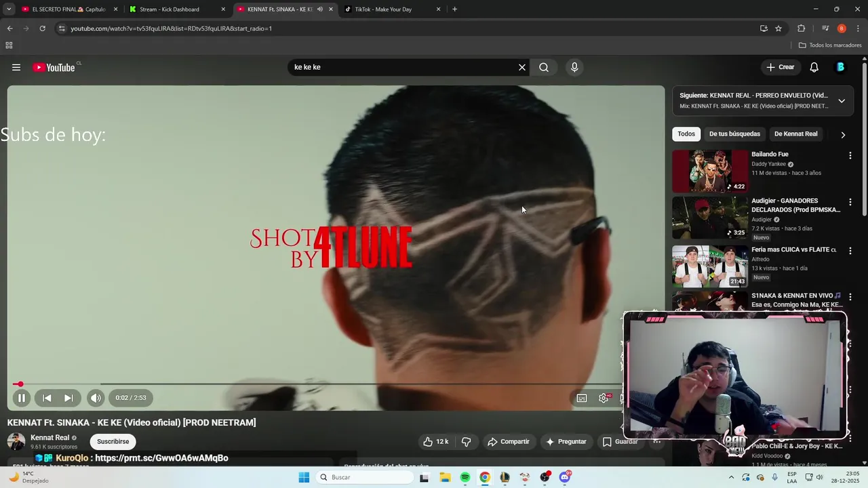Open Spotify from the taskbar
This screenshot has height=488, width=868.
pos(465,477)
